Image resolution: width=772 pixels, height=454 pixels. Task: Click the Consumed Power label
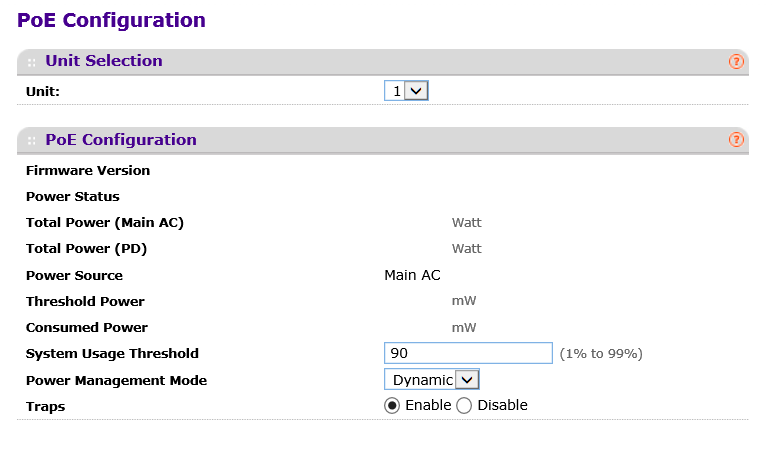tap(87, 328)
